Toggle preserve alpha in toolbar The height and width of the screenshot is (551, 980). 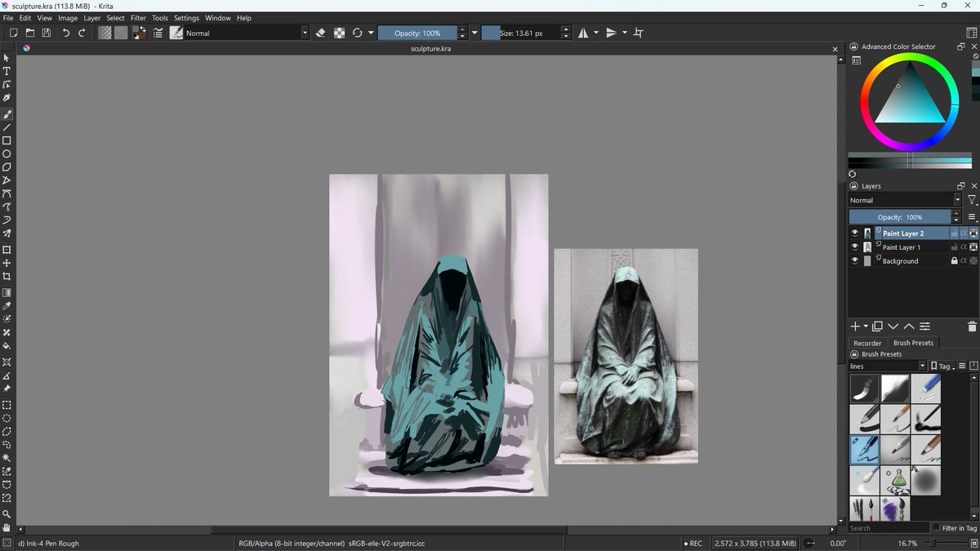pyautogui.click(x=339, y=33)
